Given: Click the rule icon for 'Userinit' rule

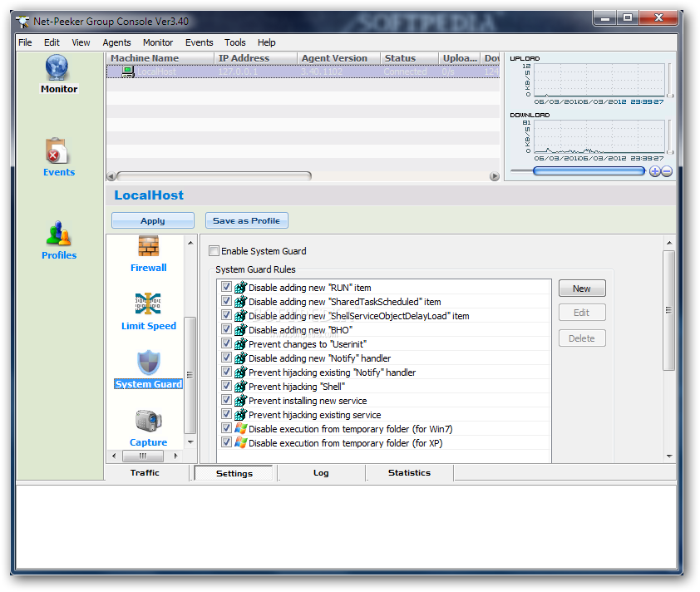Looking at the screenshot, I should tap(240, 343).
